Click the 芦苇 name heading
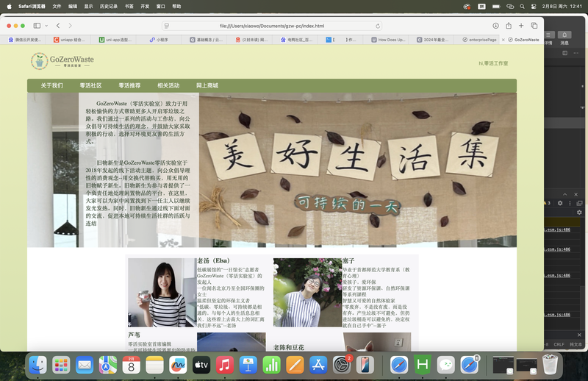 pyautogui.click(x=134, y=335)
